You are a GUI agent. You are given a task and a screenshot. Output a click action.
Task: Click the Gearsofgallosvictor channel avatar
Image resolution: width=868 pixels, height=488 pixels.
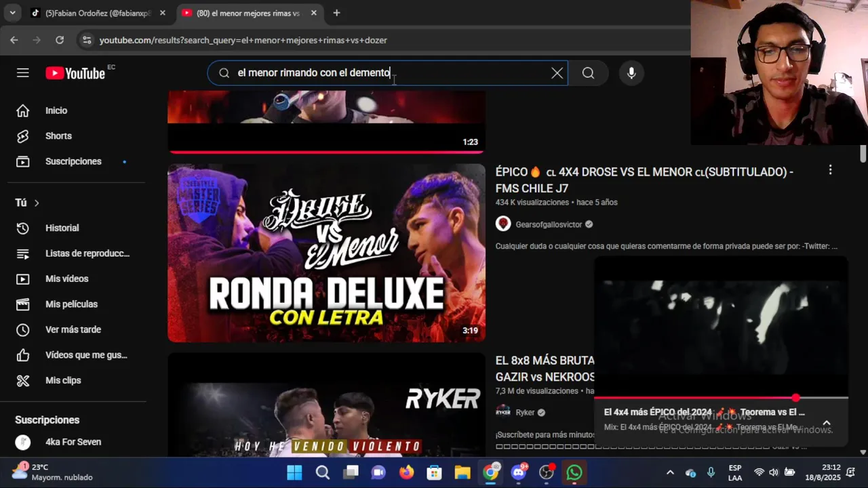point(503,224)
